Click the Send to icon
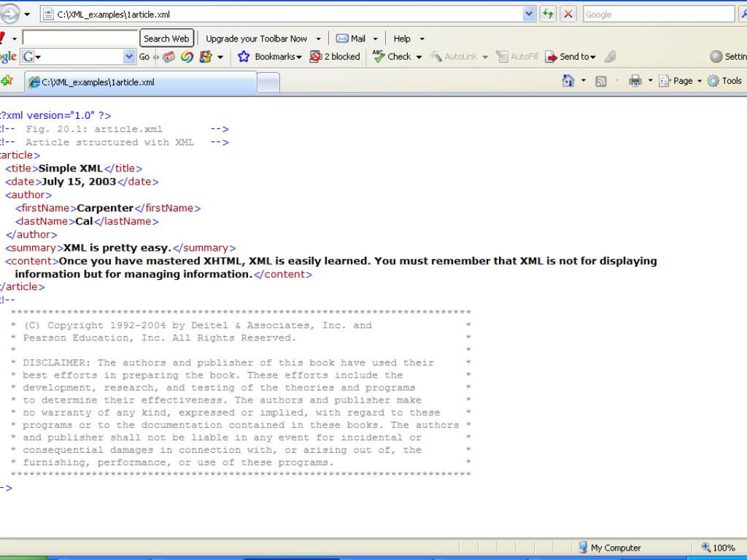Viewport: 747px width, 560px height. (551, 57)
